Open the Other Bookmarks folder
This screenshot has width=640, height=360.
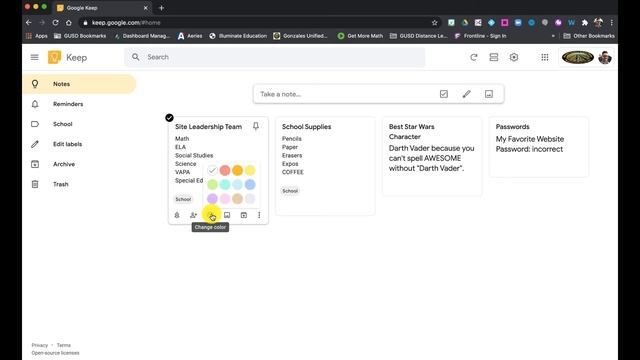click(x=589, y=36)
